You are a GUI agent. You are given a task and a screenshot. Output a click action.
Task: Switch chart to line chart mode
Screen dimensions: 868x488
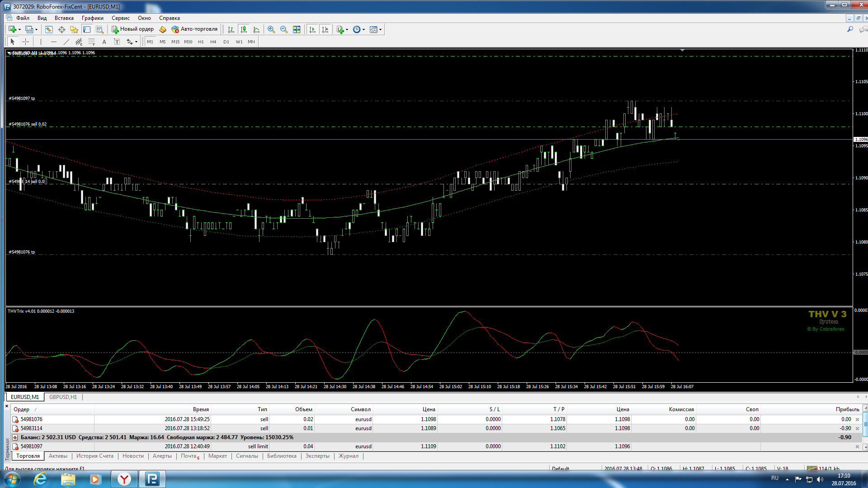(x=256, y=29)
